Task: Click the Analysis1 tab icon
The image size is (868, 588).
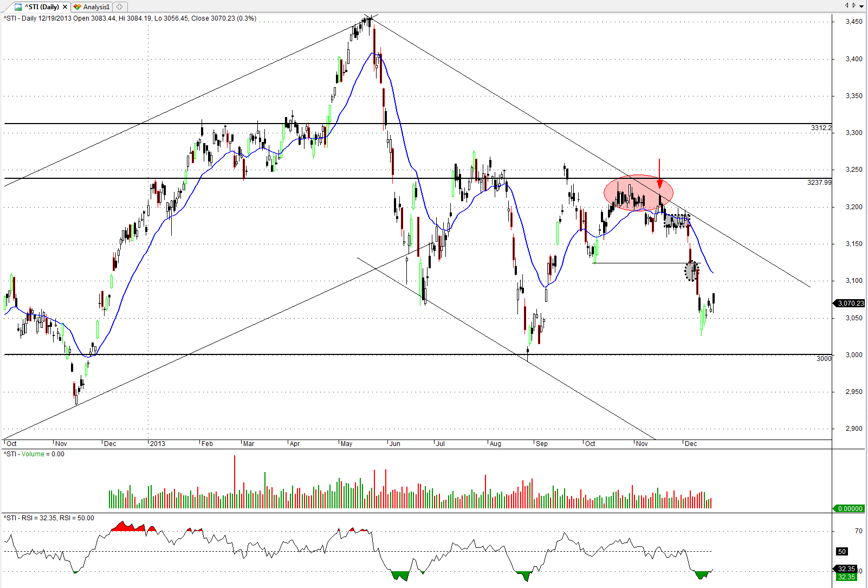Action: (77, 7)
